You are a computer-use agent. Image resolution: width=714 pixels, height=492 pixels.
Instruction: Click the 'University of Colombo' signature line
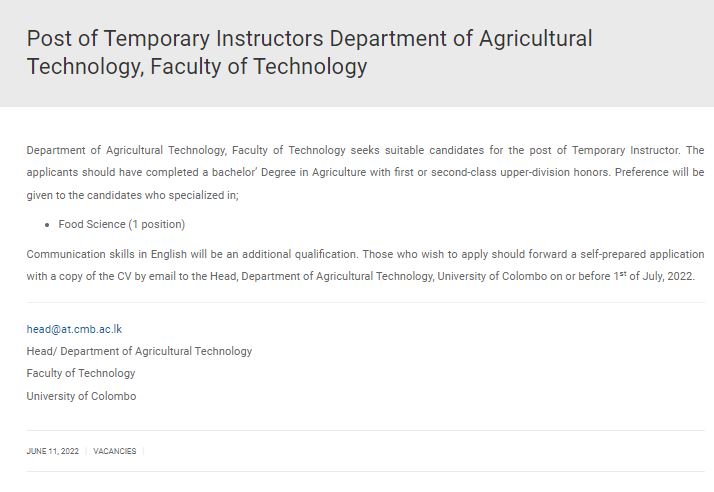(x=82, y=396)
